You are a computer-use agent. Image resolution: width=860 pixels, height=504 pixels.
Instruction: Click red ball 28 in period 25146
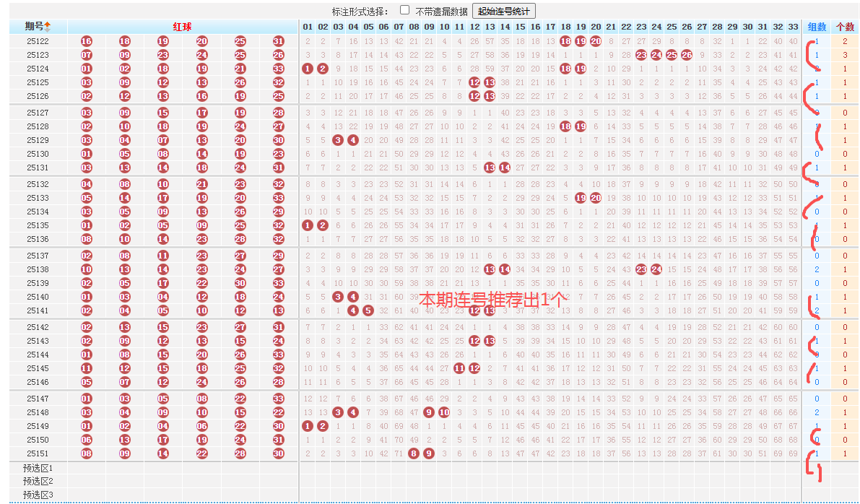[279, 382]
